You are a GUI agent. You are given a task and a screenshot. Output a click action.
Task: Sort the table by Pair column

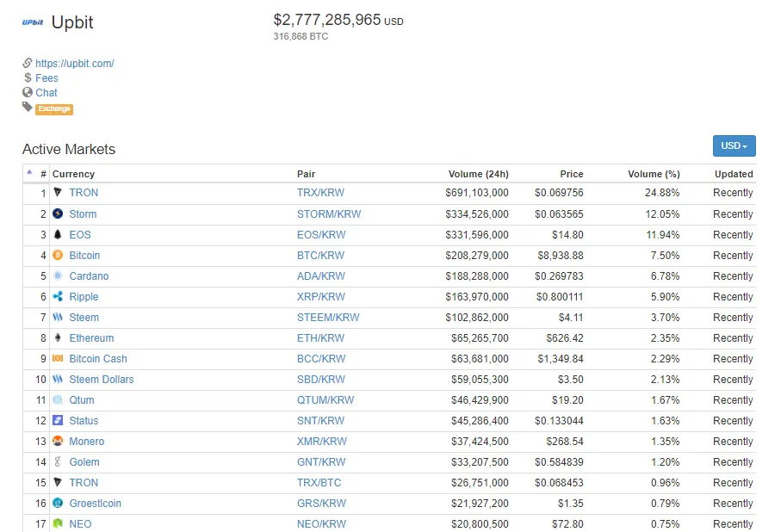click(306, 174)
